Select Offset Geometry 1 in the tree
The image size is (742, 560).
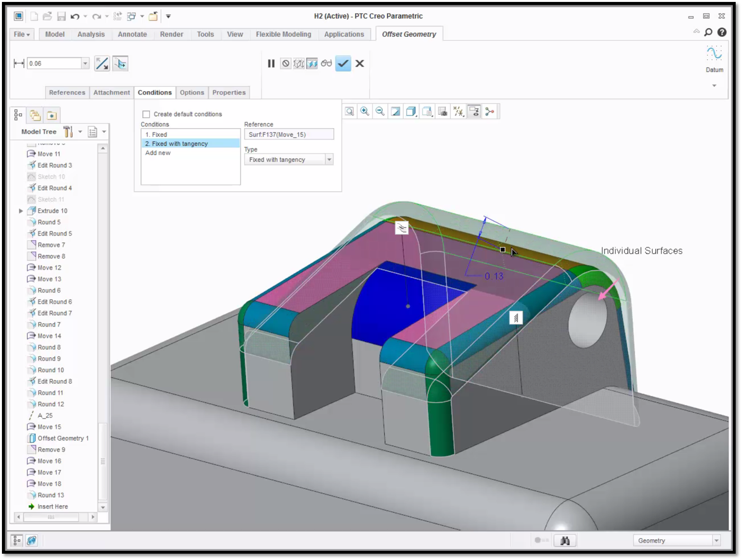[x=58, y=438]
